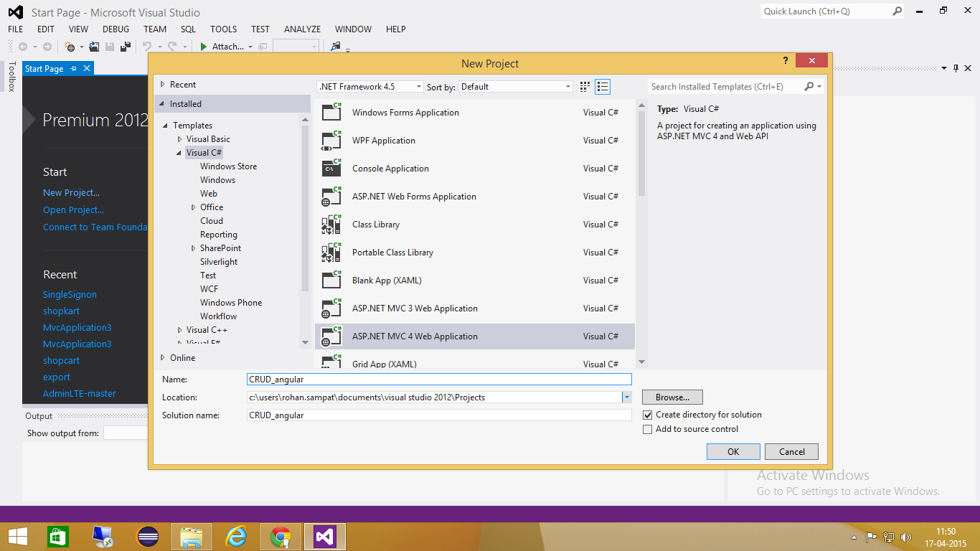Switch template view to small icons
The height and width of the screenshot is (551, 980).
tap(585, 87)
